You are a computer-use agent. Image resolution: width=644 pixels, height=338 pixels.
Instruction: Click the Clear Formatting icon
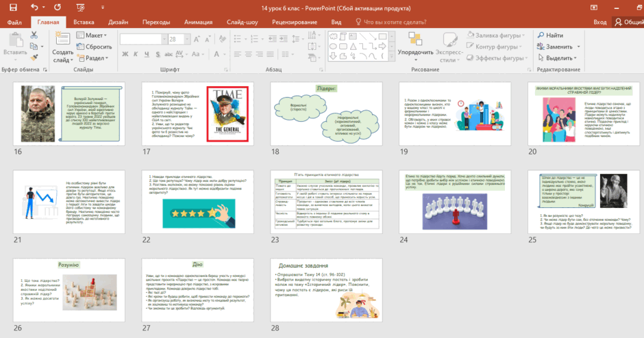click(x=222, y=39)
